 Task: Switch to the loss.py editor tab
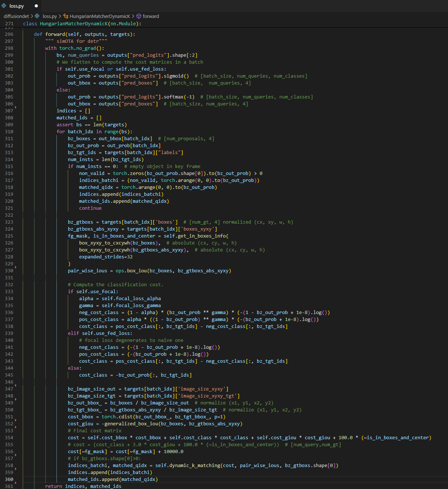tap(17, 6)
